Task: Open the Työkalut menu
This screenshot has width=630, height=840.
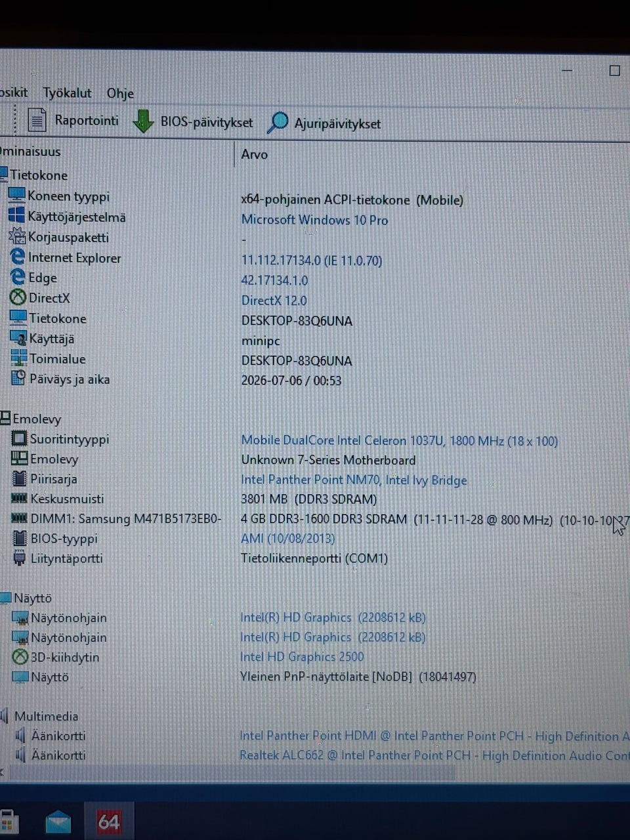Action: (67, 93)
